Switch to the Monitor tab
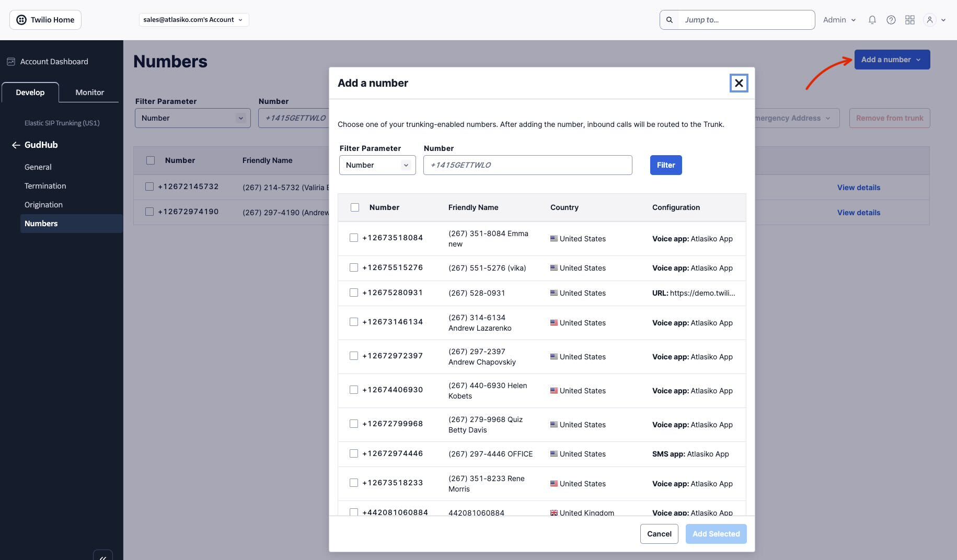The image size is (957, 560). (x=90, y=92)
